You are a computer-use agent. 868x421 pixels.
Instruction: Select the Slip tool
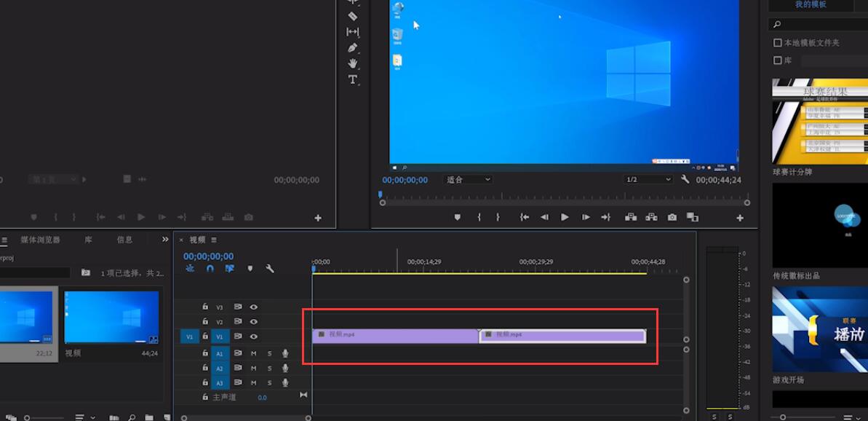[x=353, y=31]
